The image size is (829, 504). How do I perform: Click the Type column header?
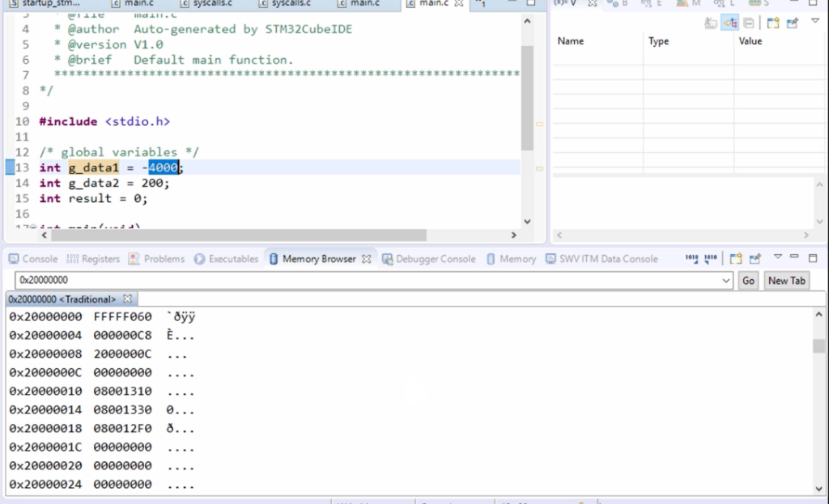[x=688, y=41]
